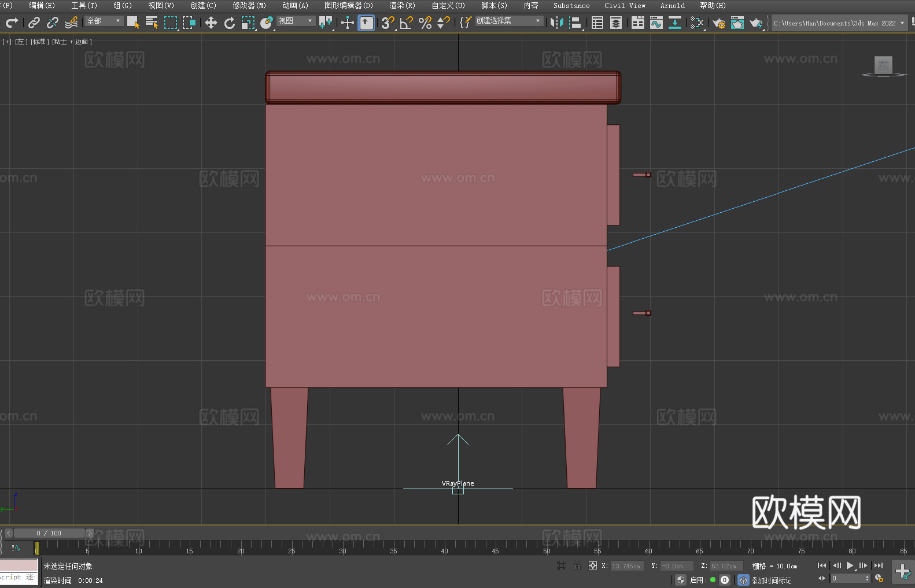Open the 修改器(M) menu
This screenshot has width=915, height=588.
(x=249, y=5)
